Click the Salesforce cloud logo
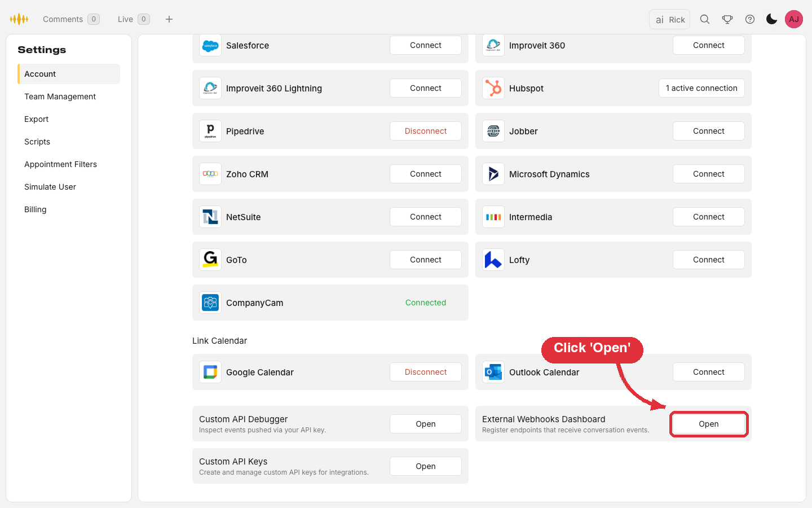This screenshot has height=508, width=812. click(210, 45)
